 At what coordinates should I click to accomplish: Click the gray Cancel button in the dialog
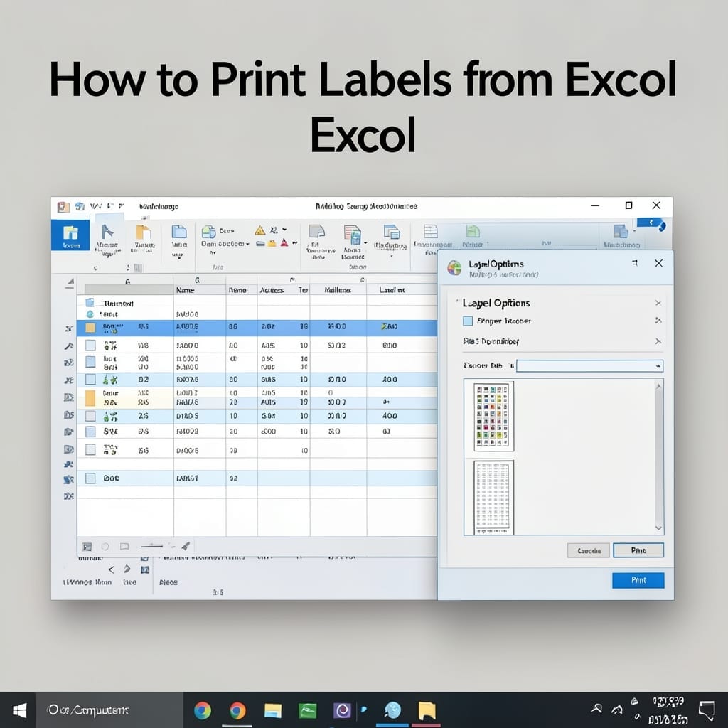point(588,551)
